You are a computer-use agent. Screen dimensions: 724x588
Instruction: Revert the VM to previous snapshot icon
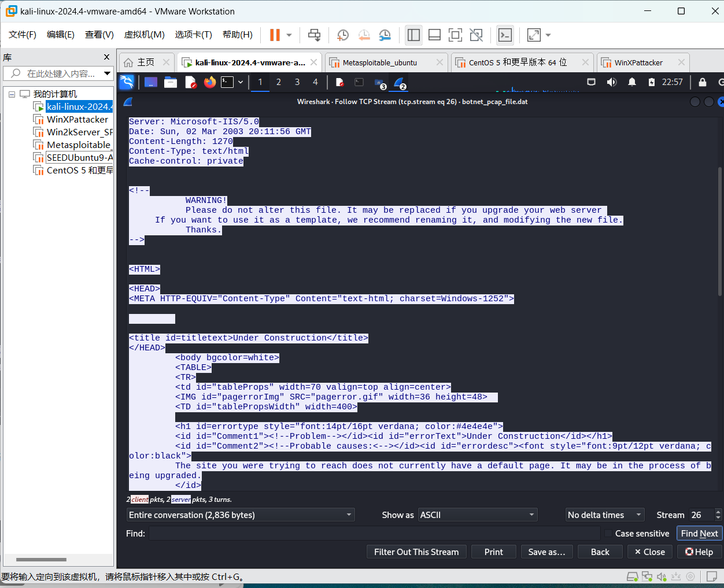pyautogui.click(x=364, y=35)
